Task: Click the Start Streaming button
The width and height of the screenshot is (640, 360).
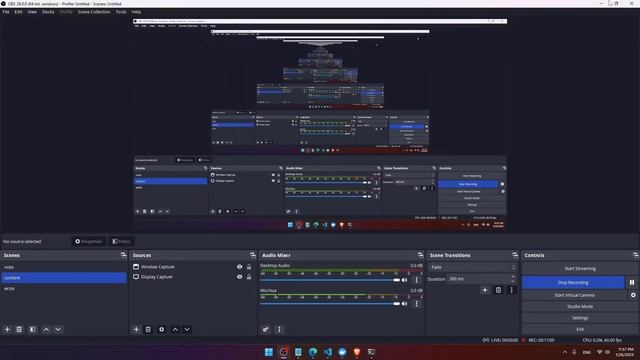Action: pyautogui.click(x=580, y=269)
